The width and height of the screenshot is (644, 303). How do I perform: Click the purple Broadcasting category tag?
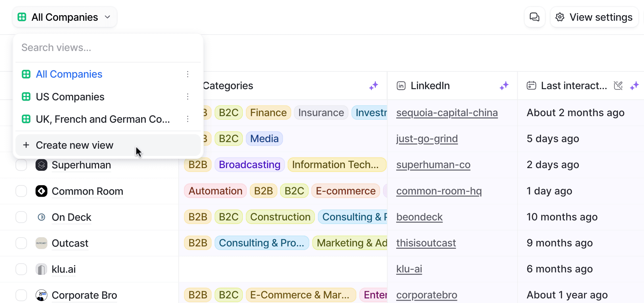click(x=249, y=164)
